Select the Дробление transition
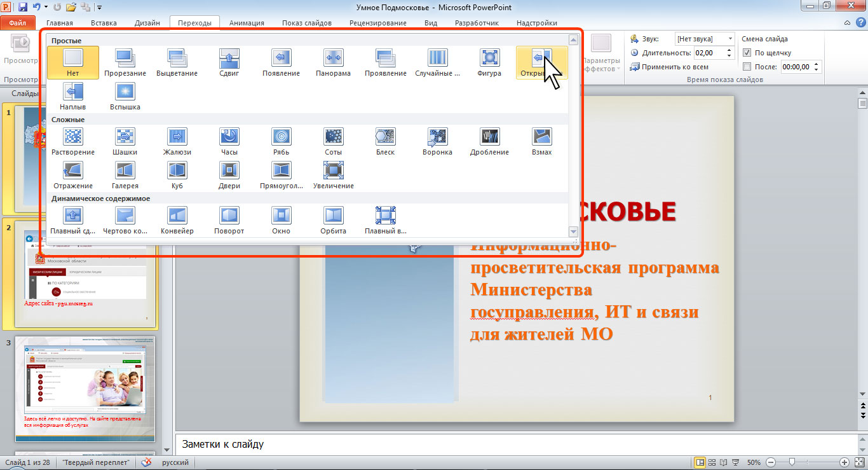 tap(489, 141)
